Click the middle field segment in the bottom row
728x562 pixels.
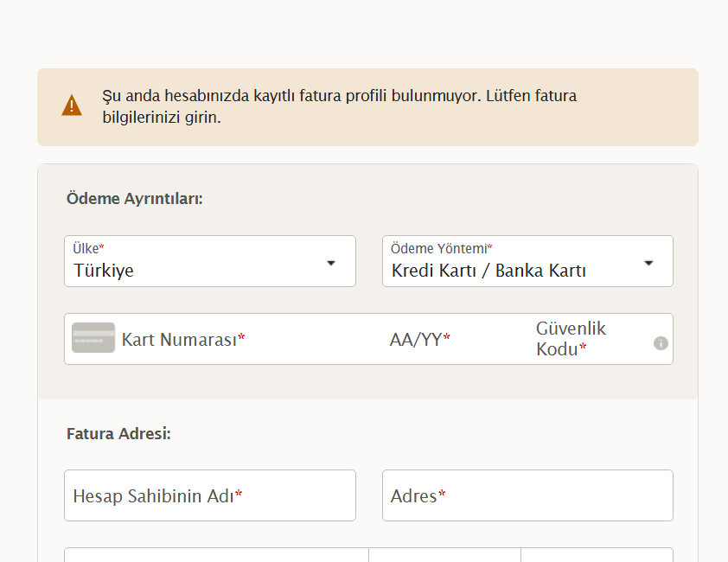coord(444,555)
